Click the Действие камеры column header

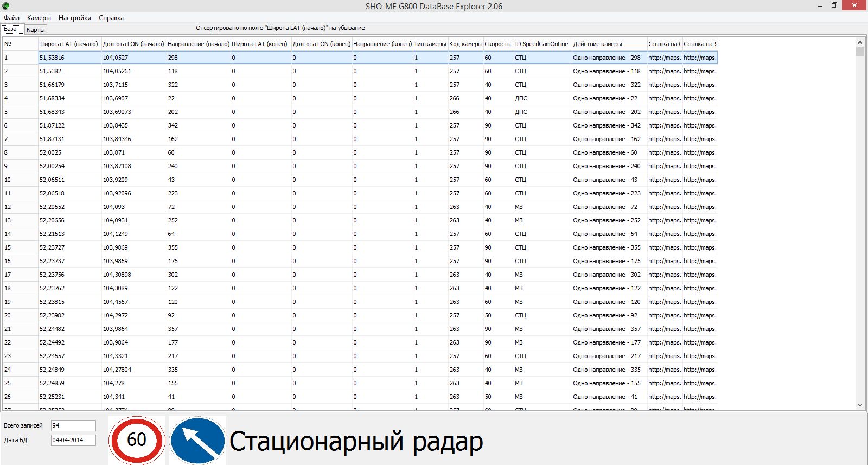(x=609, y=44)
